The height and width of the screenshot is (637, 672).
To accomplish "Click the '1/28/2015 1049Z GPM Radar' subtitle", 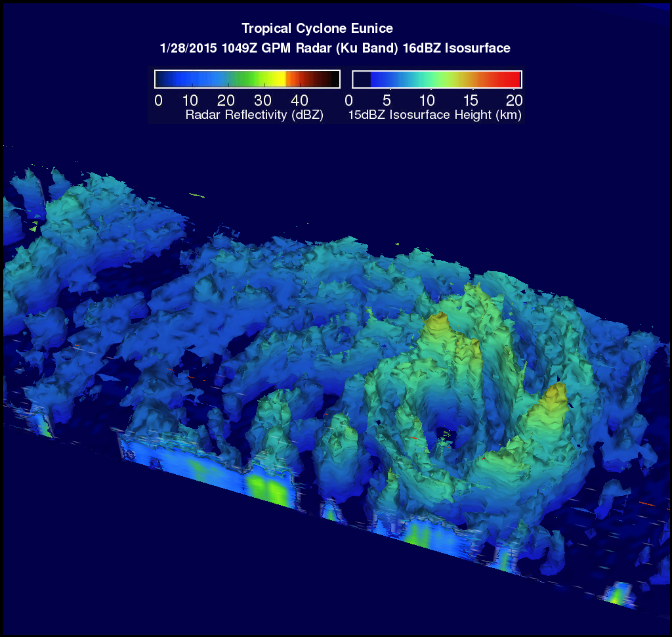I will pos(335,48).
